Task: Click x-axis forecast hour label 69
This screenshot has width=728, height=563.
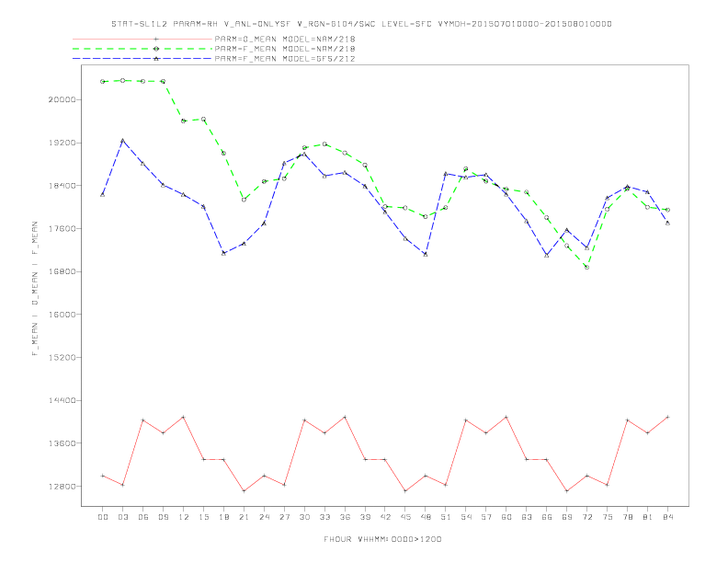Action: 567,517
